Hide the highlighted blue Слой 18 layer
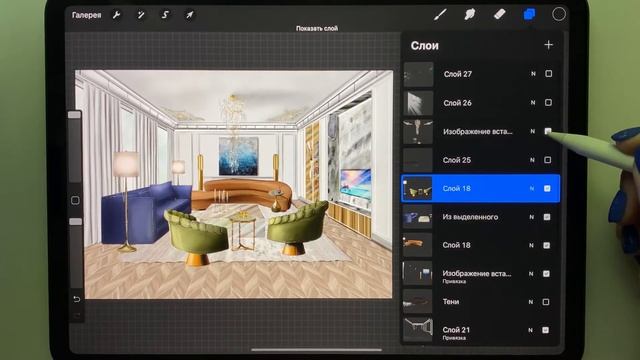 pos(547,189)
